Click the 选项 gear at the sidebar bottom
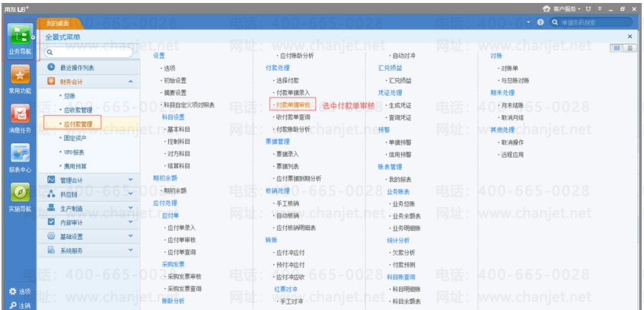This screenshot has height=310, width=644. (13, 292)
